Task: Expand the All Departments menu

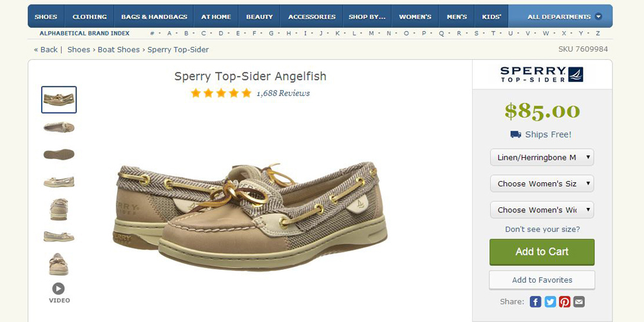Action: (565, 17)
